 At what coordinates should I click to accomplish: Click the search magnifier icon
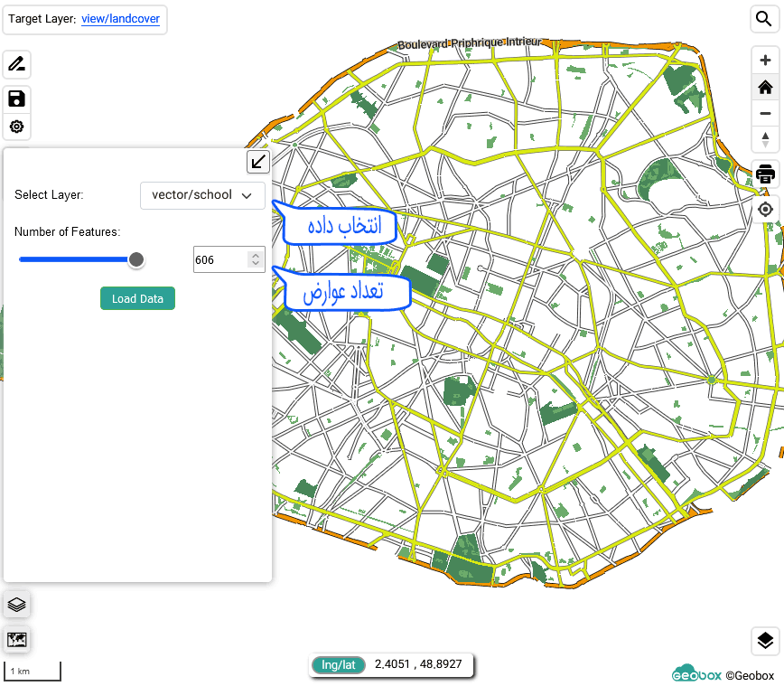click(764, 19)
